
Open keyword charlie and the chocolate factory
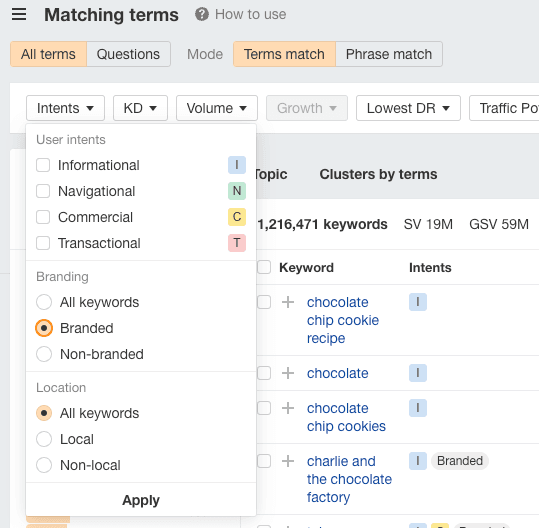tap(349, 479)
